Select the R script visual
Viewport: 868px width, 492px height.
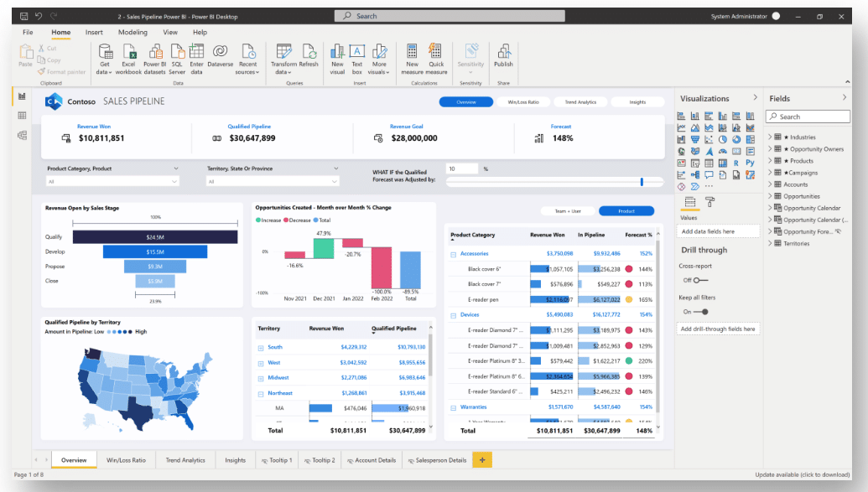pos(736,163)
